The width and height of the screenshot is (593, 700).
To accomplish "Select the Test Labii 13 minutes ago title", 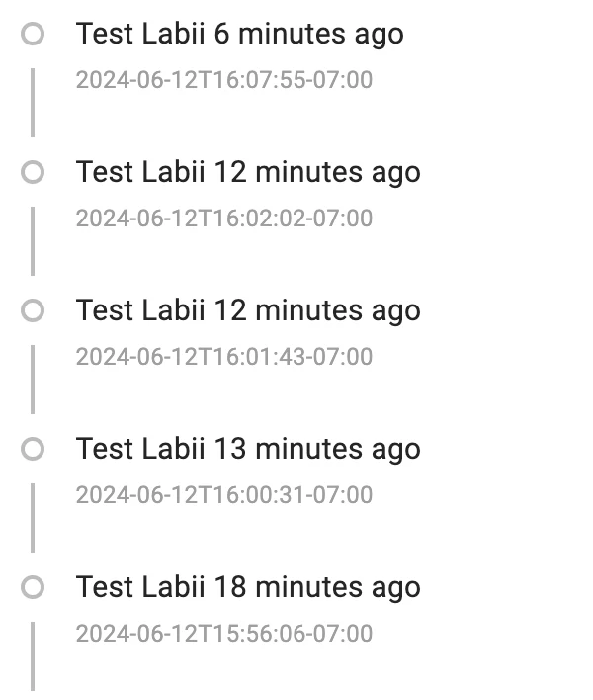I will tap(248, 450).
